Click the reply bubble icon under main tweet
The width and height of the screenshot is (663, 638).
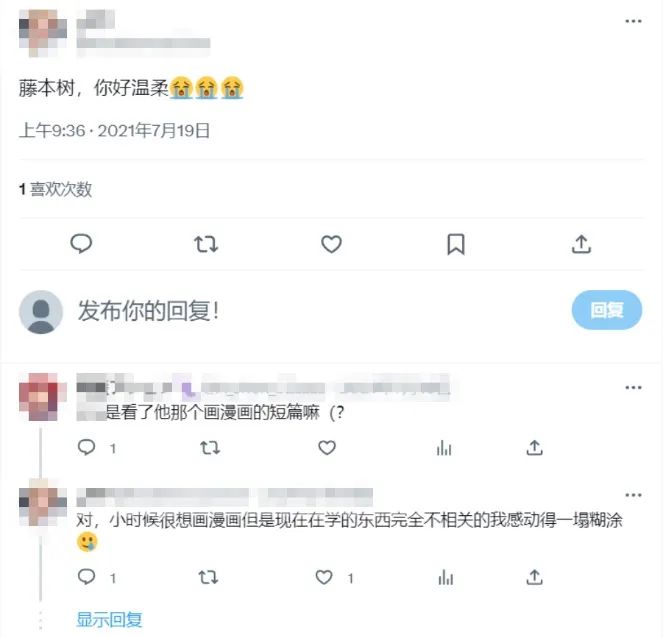pos(81,244)
